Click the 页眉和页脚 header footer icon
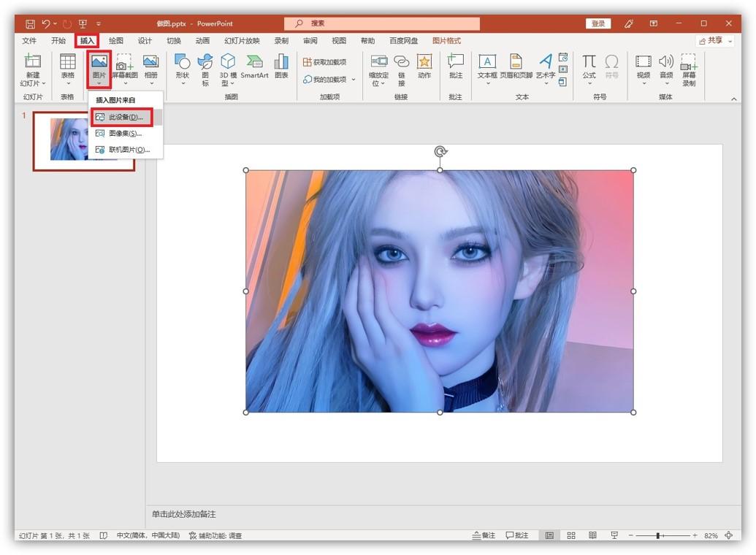Image resolution: width=756 pixels, height=555 pixels. click(x=516, y=63)
